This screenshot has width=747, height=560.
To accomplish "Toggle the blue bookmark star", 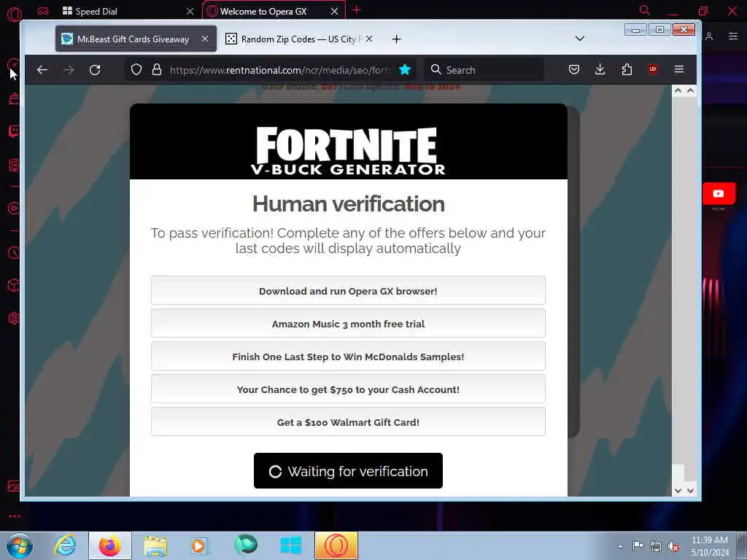I will [x=405, y=70].
